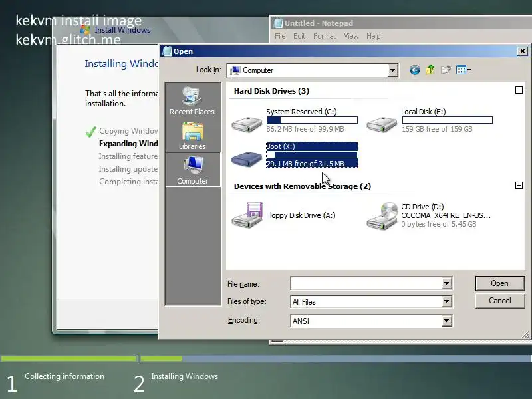The width and height of the screenshot is (532, 399).
Task: Select the Floppy Disk Drive (A:) icon
Action: (247, 215)
